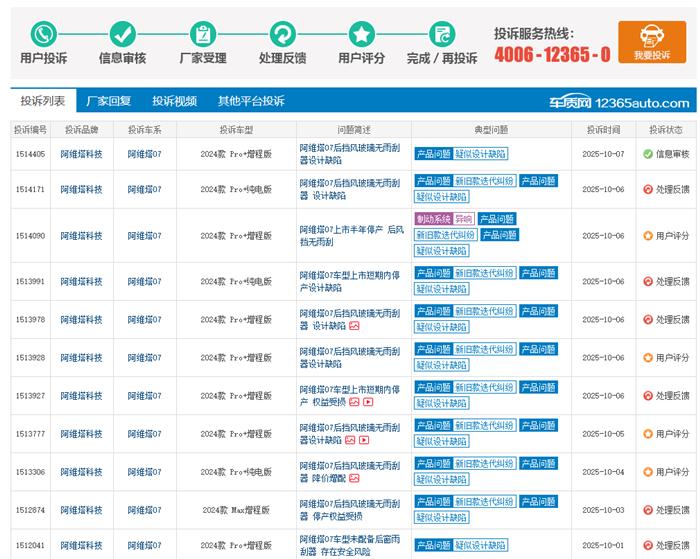
Task: Click the 处理反馈 refresh step icon
Action: pos(282,34)
